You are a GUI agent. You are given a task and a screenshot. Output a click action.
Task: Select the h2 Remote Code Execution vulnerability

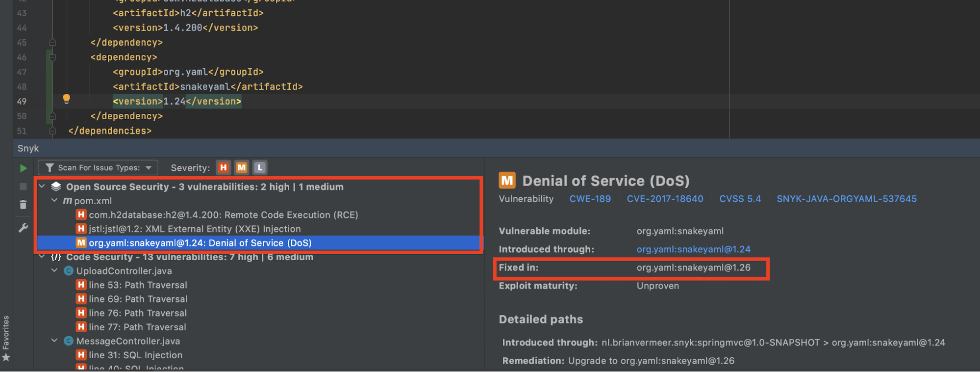coord(223,215)
